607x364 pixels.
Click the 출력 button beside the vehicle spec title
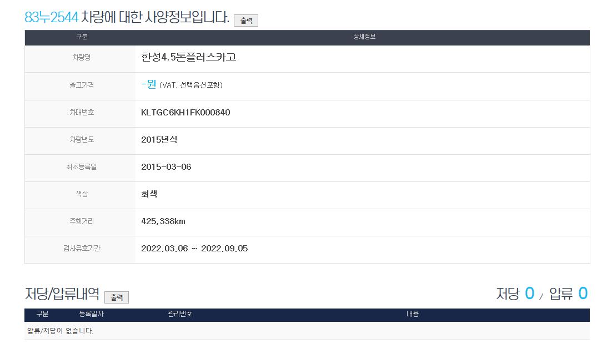[246, 21]
